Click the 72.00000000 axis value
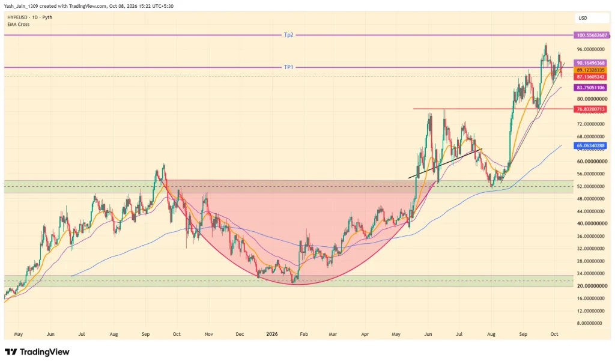This screenshot has width=615, height=364. (592, 124)
